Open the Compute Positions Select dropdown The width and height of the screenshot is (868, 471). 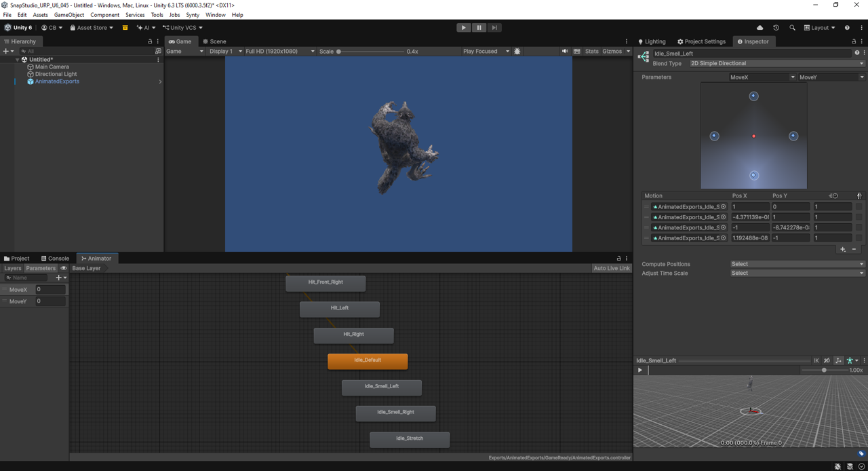(x=797, y=264)
